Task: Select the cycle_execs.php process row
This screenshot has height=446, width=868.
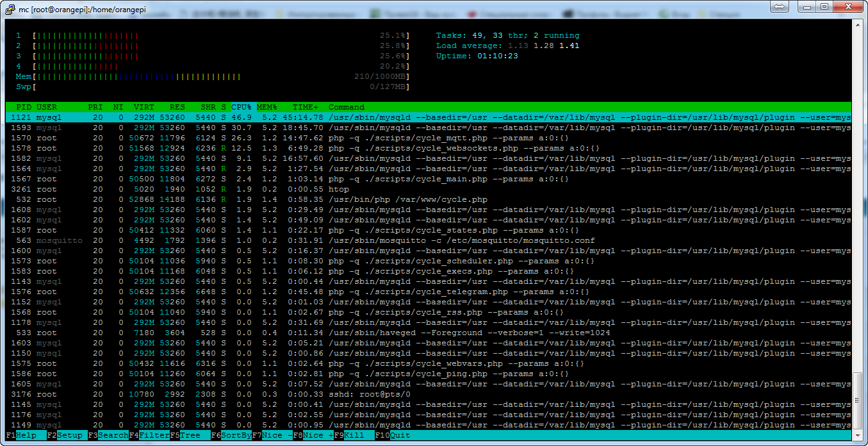Action: (x=429, y=271)
